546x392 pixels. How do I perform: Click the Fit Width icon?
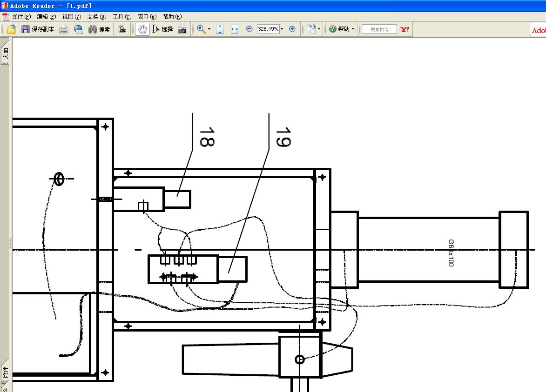[x=235, y=29]
